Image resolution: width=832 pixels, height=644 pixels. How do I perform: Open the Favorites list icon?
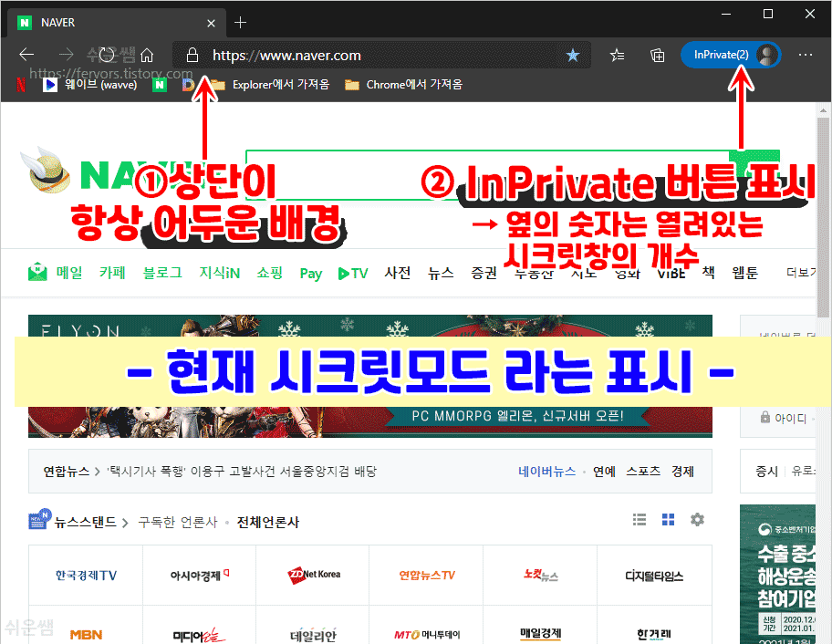click(617, 55)
